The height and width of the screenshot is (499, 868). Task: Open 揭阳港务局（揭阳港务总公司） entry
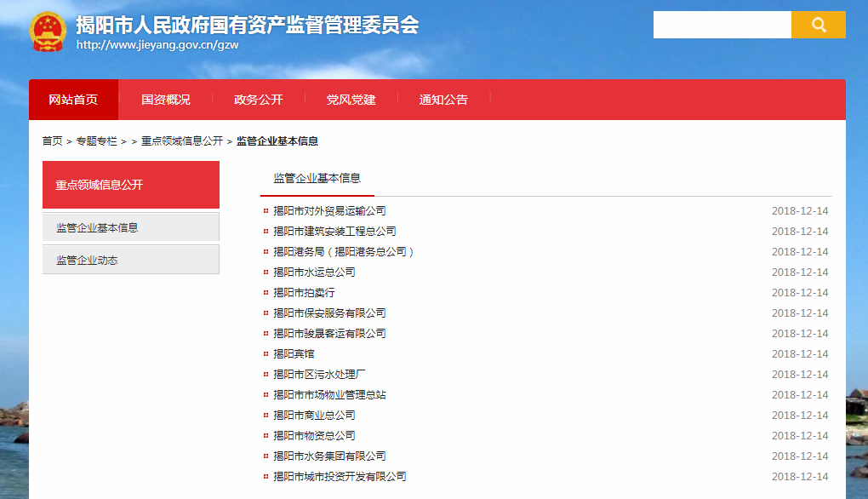coord(344,252)
